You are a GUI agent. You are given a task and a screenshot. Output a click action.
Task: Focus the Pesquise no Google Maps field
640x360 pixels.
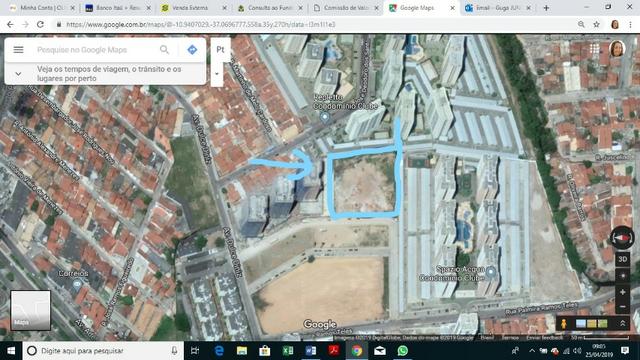pos(96,50)
